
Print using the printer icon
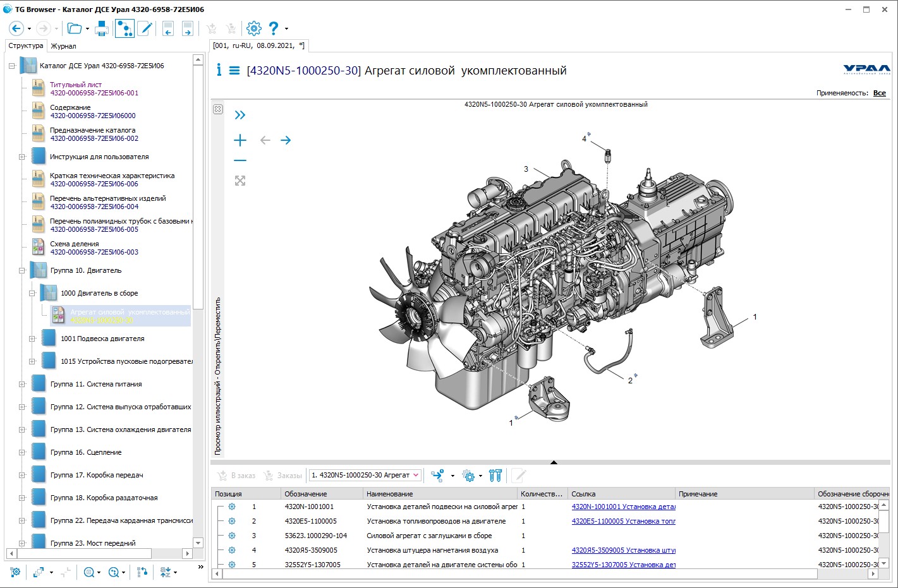[102, 28]
